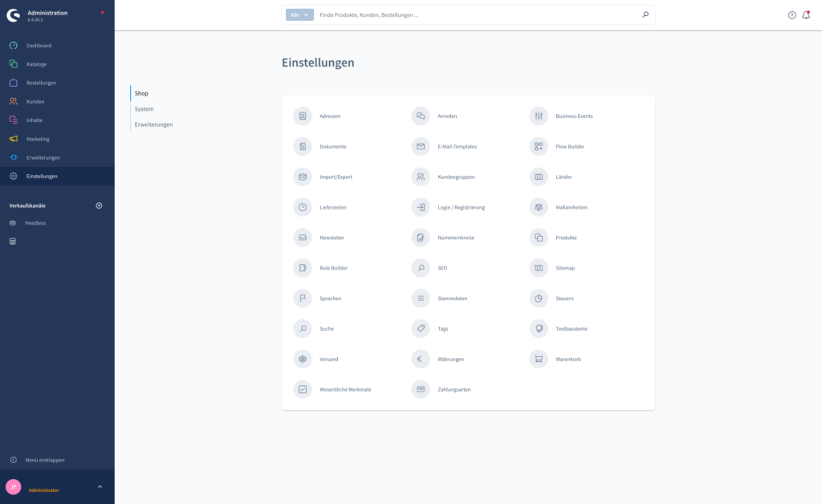Open the Lieferzeiten clock icon

click(303, 207)
